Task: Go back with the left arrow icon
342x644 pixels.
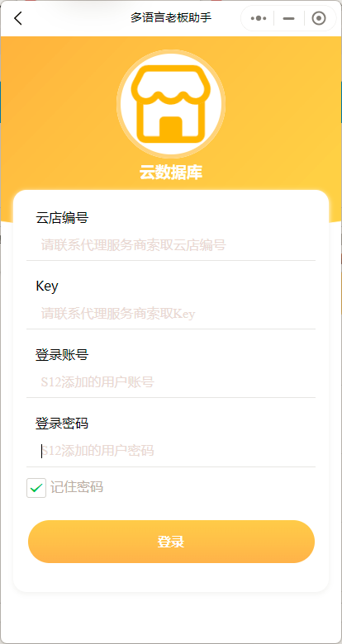Action: pos(17,18)
